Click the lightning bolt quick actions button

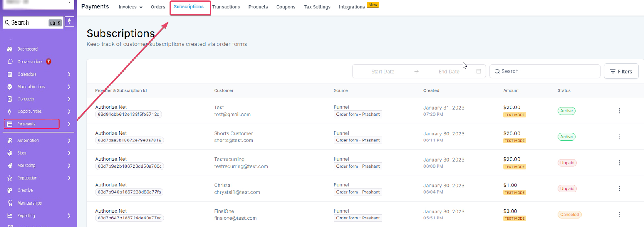click(70, 22)
